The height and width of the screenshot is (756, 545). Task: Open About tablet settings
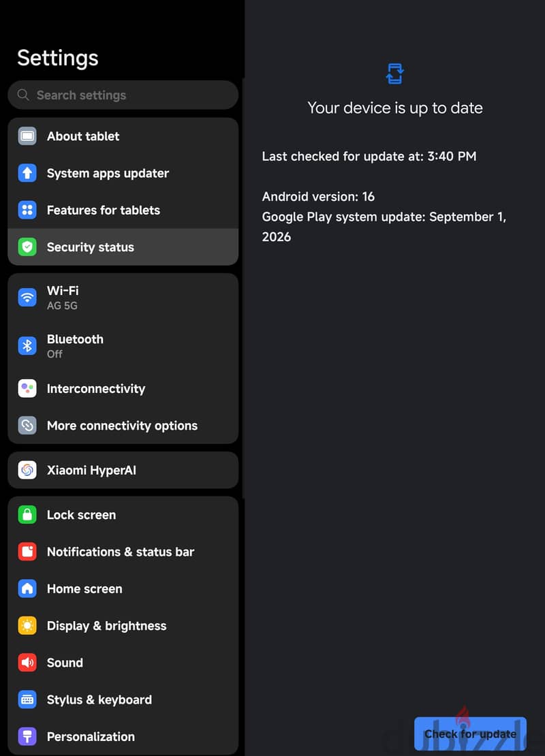pyautogui.click(x=123, y=136)
